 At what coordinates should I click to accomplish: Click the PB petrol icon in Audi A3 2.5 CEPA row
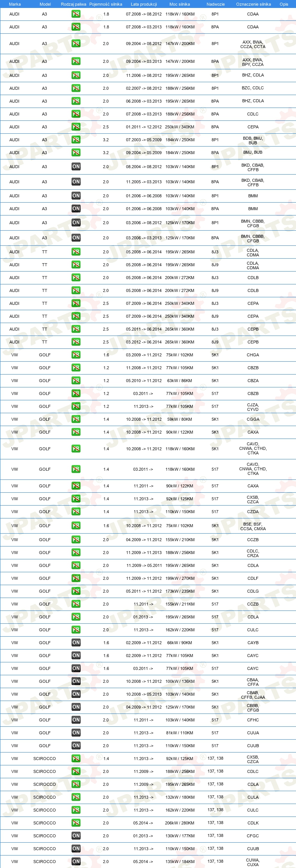pos(76,127)
